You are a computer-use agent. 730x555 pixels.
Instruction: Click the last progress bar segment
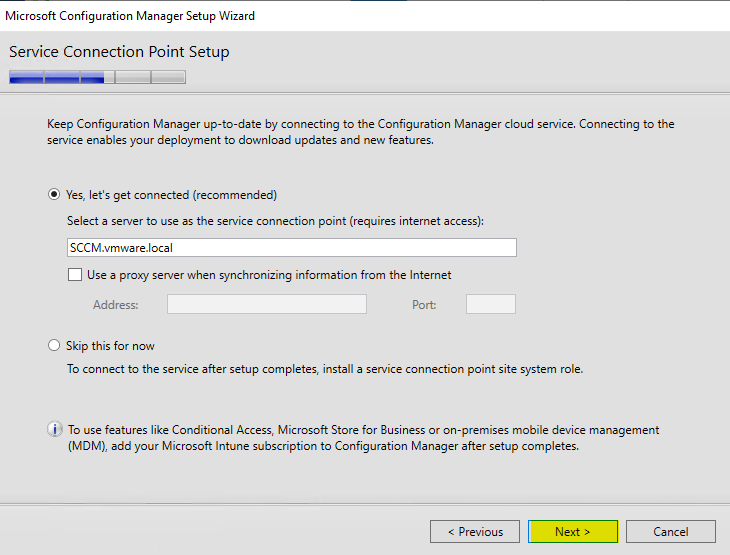coord(168,77)
